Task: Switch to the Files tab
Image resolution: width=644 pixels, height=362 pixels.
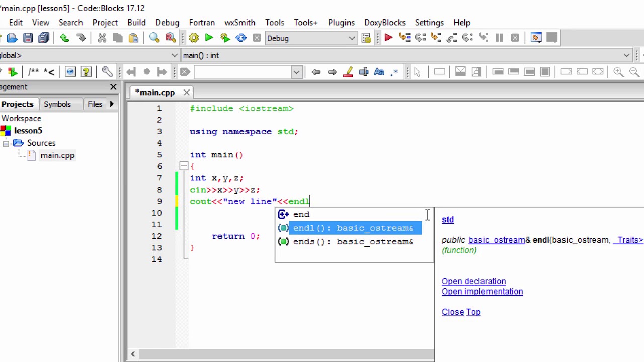Action: point(95,104)
